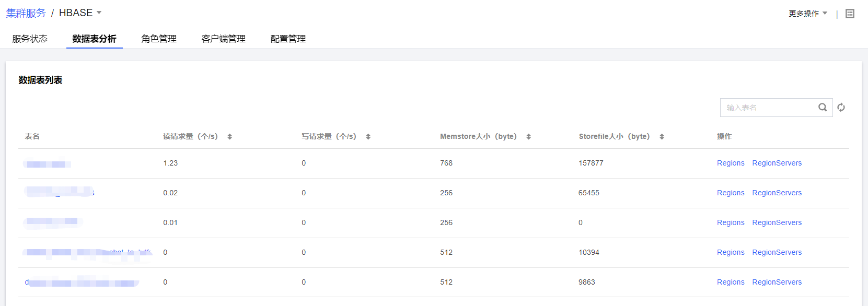Open Regions for the 10394 Storefile row
The height and width of the screenshot is (306, 868).
click(730, 252)
